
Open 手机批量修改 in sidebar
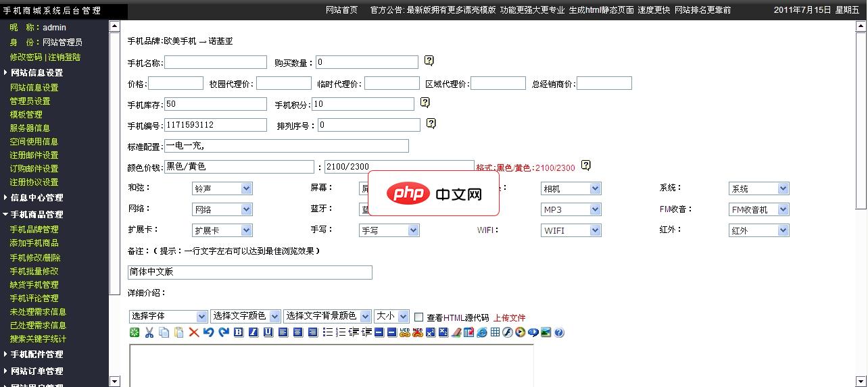pyautogui.click(x=34, y=271)
